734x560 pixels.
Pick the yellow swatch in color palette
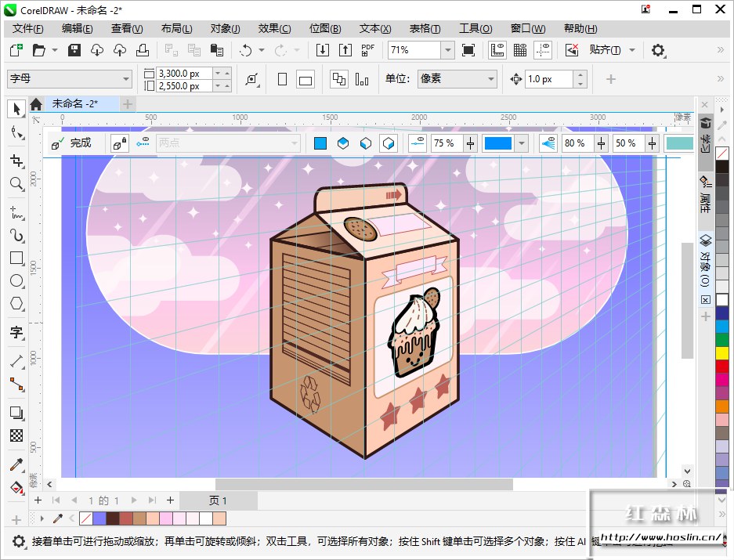(x=722, y=353)
